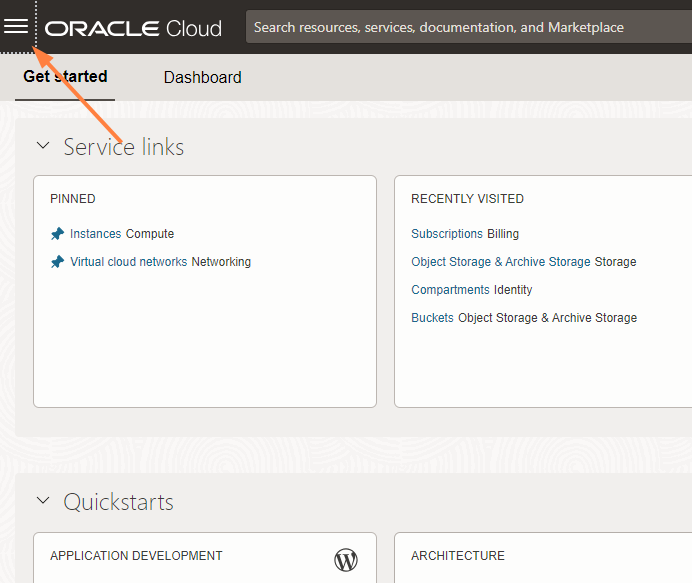
Task: Click pin icon beside Instances Compute
Action: coord(57,234)
